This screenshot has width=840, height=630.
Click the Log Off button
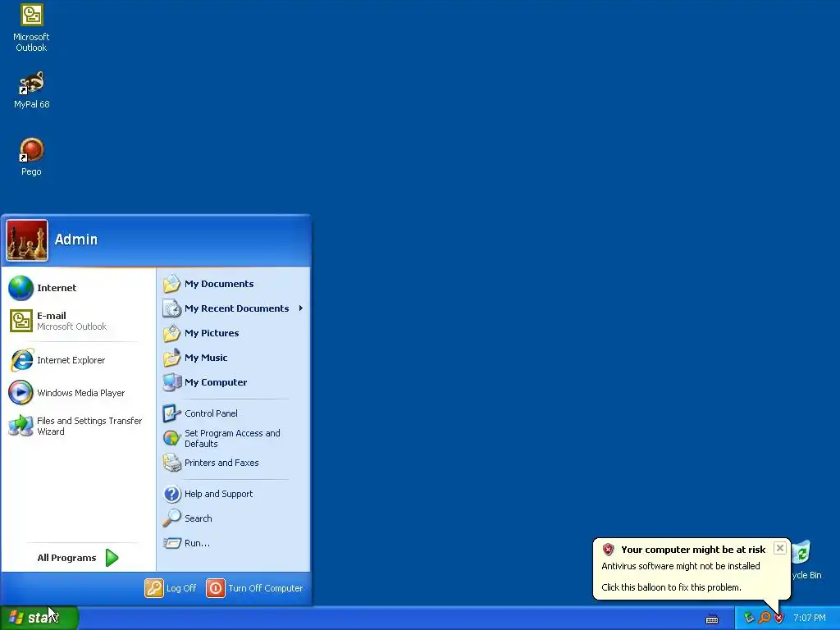(x=171, y=588)
